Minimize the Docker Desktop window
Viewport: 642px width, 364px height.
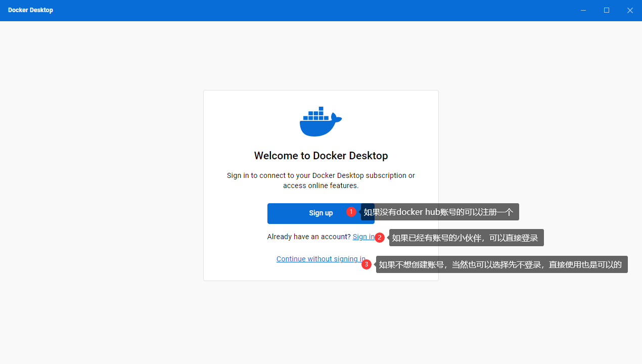[583, 10]
